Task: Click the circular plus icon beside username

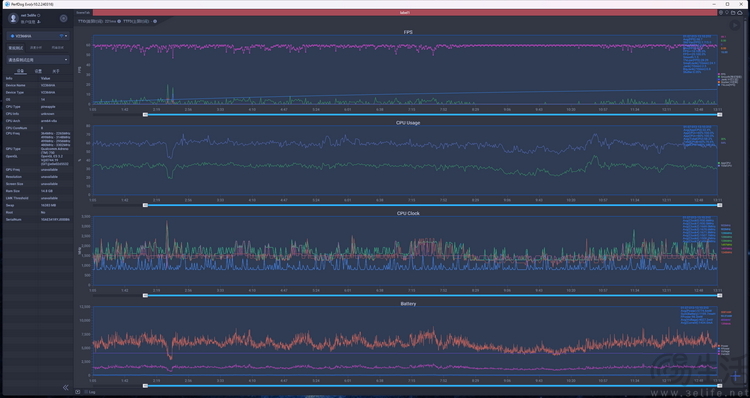Action: click(63, 18)
